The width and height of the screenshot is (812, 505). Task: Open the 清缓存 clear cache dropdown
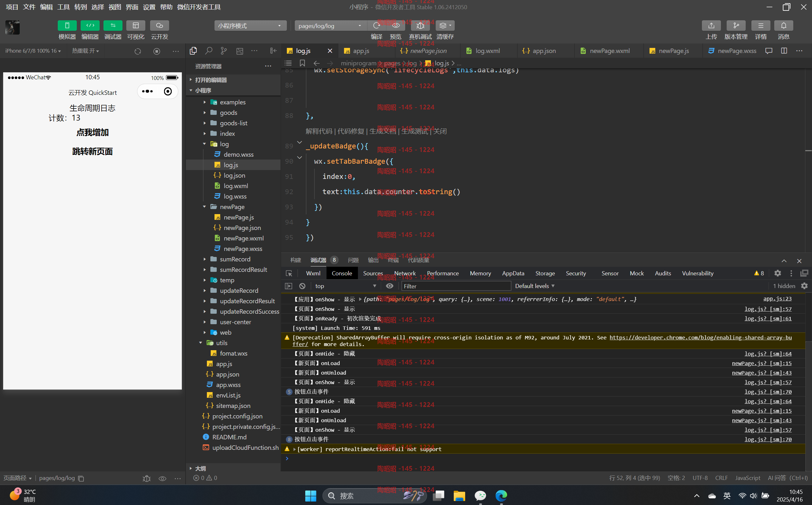click(445, 25)
